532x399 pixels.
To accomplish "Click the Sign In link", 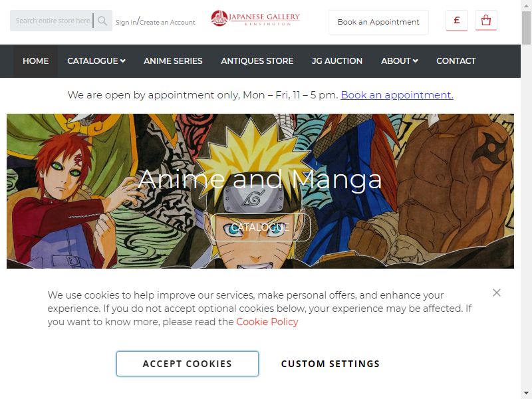I will click(126, 23).
